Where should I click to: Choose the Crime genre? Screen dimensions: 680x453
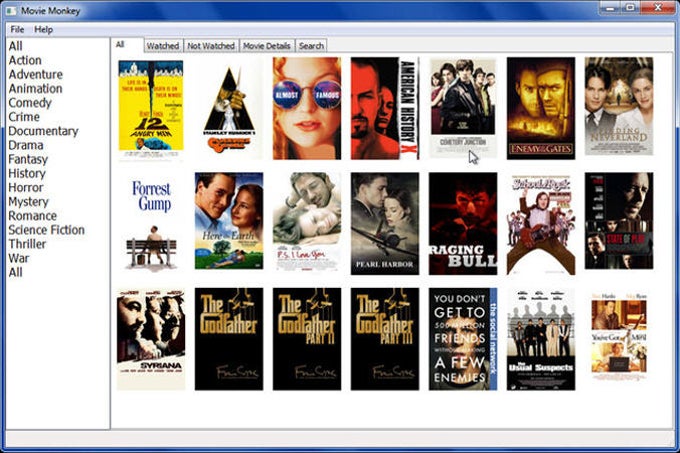coord(24,117)
